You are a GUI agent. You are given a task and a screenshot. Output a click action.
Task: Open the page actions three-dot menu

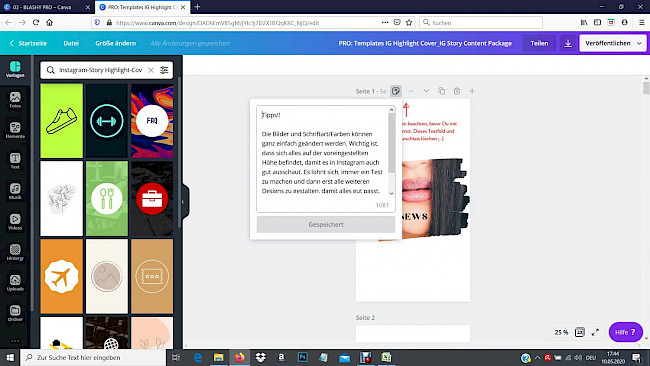385,22
